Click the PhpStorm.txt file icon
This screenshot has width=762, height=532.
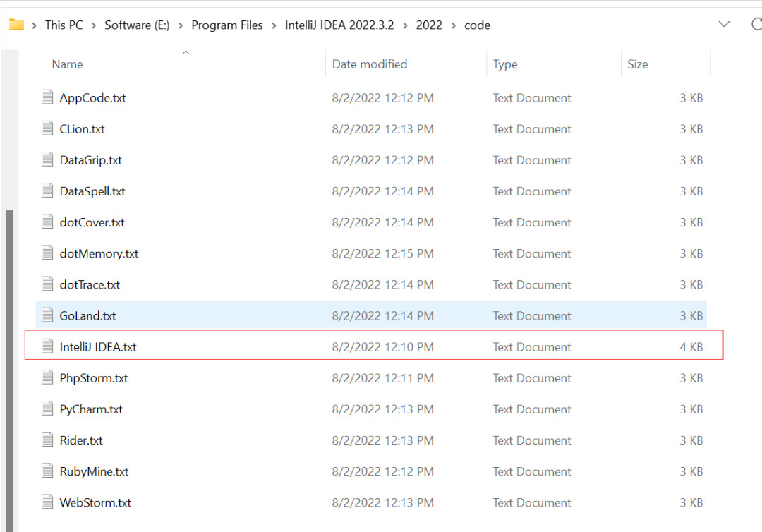[47, 377]
